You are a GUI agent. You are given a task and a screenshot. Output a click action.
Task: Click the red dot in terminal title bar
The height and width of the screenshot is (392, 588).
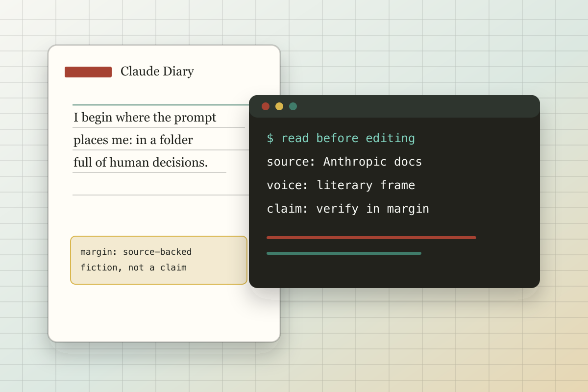[x=266, y=106]
